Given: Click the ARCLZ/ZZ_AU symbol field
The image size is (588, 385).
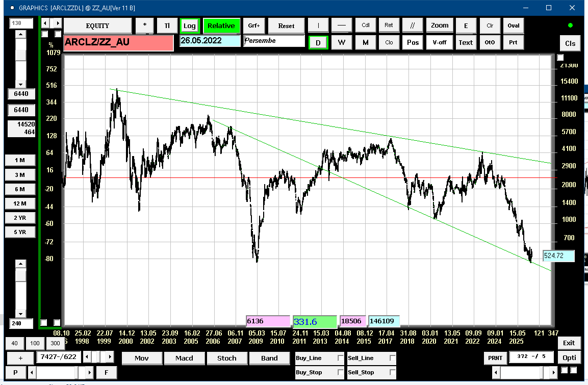Looking at the screenshot, I should pyautogui.click(x=118, y=42).
